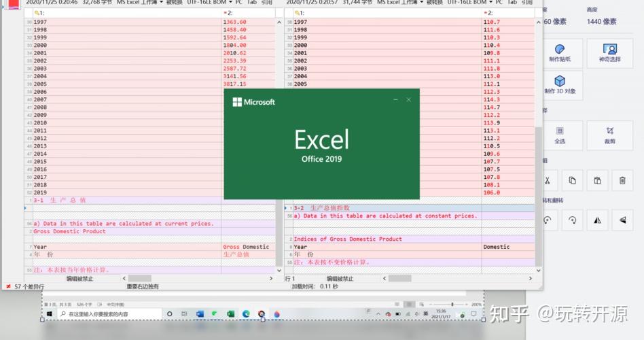Click the left pane horizontal scroll left arrow
The width and height of the screenshot is (644, 340).
tap(124, 278)
